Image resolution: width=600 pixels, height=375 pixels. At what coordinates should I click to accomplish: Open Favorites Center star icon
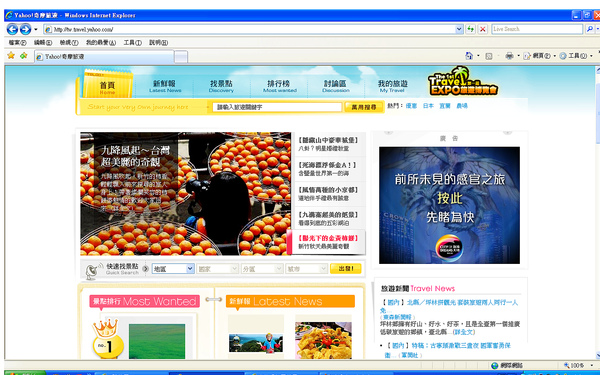click(x=11, y=56)
